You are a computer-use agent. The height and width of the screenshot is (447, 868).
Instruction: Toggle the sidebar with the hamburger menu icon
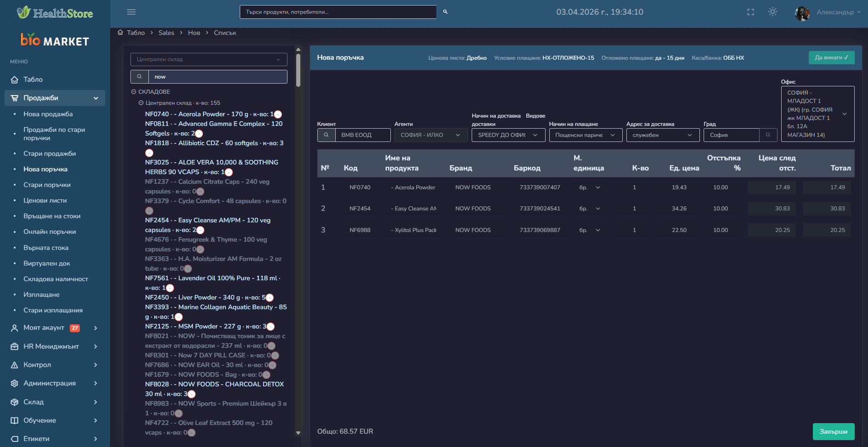(x=131, y=12)
